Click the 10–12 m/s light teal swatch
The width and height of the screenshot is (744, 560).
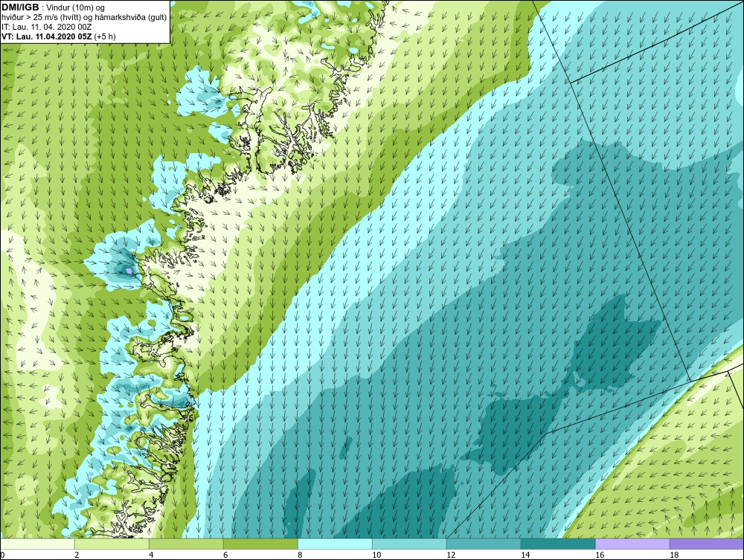409,544
